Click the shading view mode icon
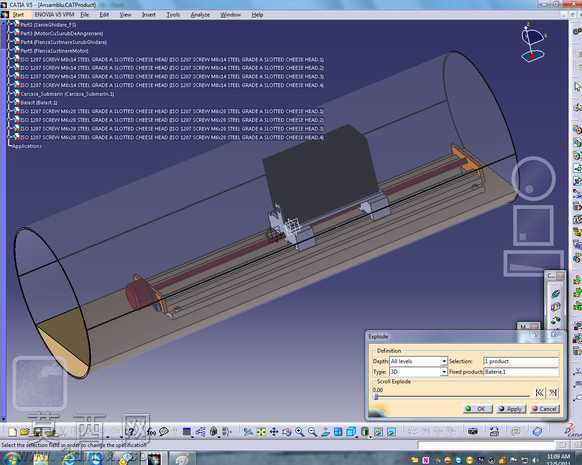 pyautogui.click(x=365, y=432)
